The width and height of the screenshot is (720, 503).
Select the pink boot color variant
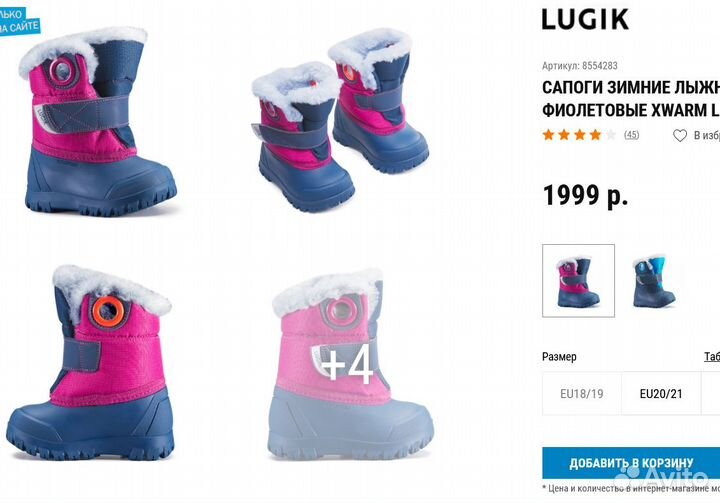[x=578, y=281]
